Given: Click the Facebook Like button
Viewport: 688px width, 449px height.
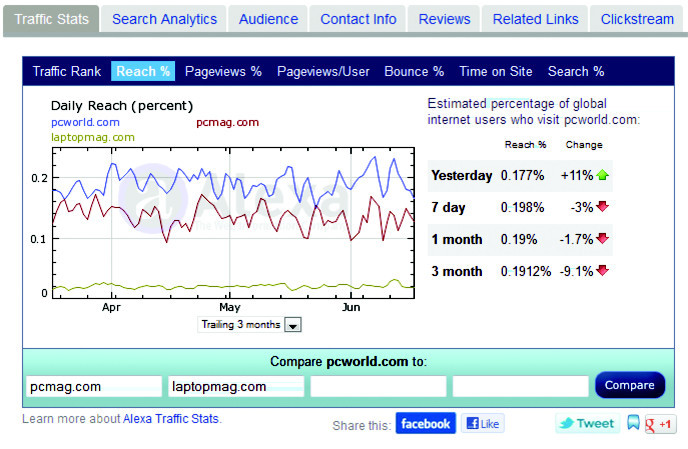Looking at the screenshot, I should coord(483,423).
